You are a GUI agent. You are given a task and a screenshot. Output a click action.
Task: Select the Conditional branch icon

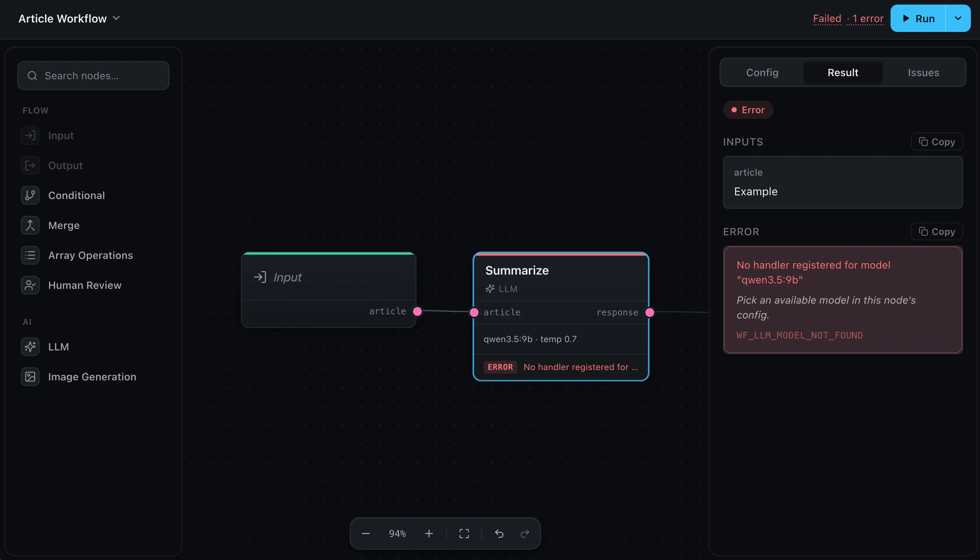(x=30, y=195)
